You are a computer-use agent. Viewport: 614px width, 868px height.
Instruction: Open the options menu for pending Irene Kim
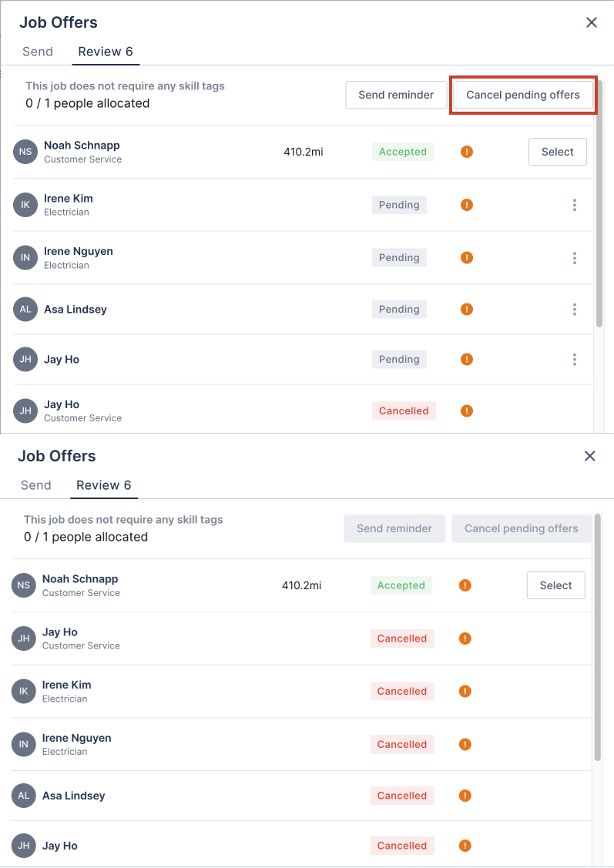pyautogui.click(x=575, y=205)
